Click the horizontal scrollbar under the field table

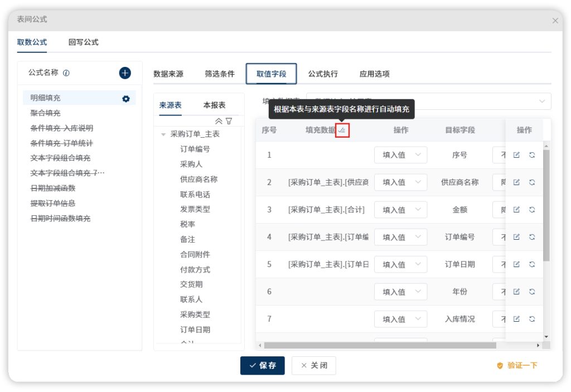(380, 345)
